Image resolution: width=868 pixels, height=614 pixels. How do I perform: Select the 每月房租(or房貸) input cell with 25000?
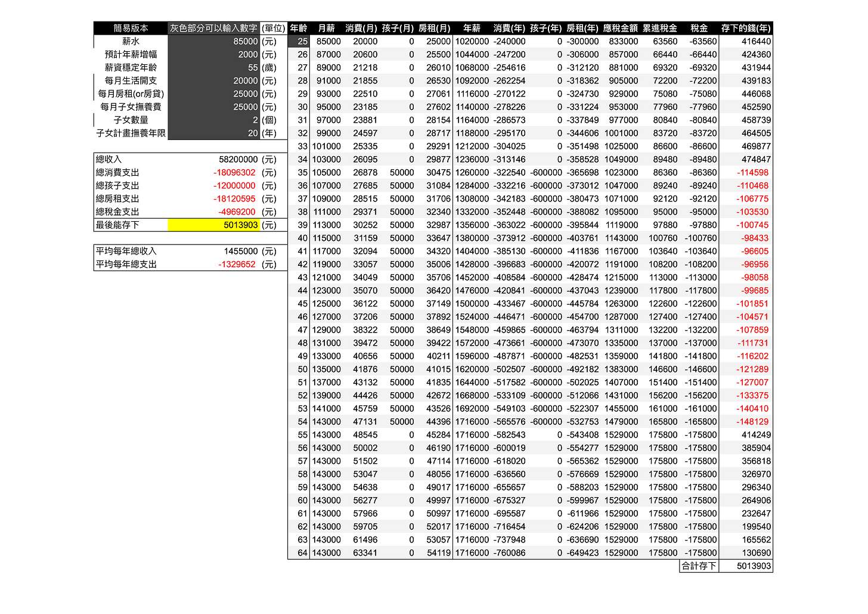[x=214, y=94]
